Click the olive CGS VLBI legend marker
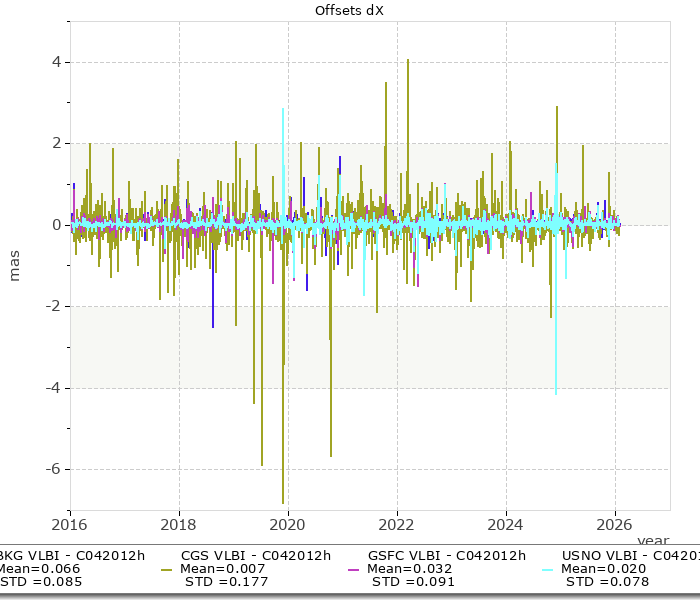Image resolution: width=700 pixels, height=600 pixels. click(167, 569)
